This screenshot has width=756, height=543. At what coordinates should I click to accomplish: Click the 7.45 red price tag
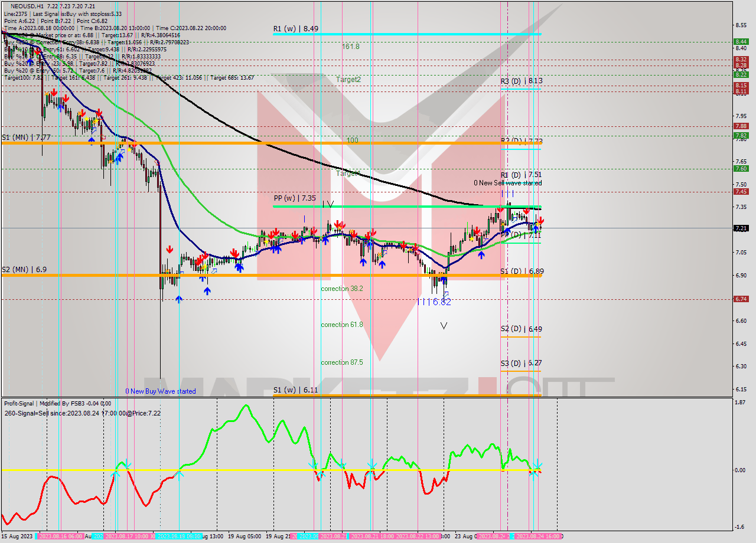(x=741, y=191)
